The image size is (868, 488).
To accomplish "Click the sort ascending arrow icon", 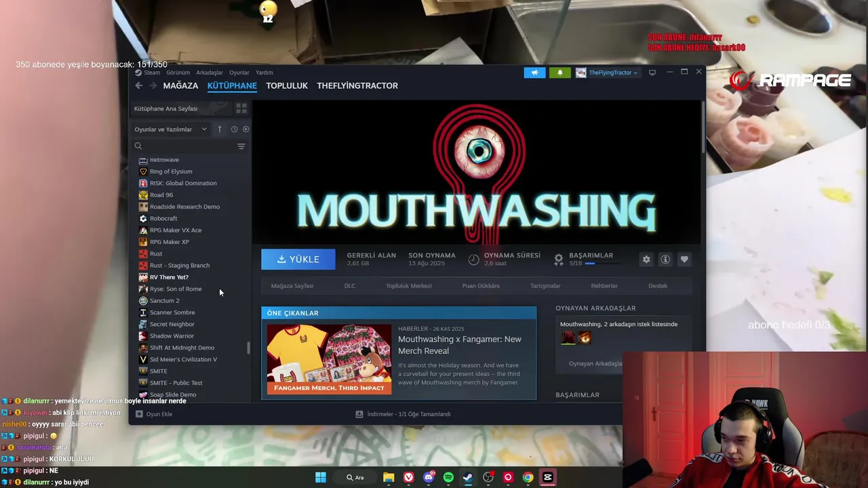I will (x=219, y=129).
